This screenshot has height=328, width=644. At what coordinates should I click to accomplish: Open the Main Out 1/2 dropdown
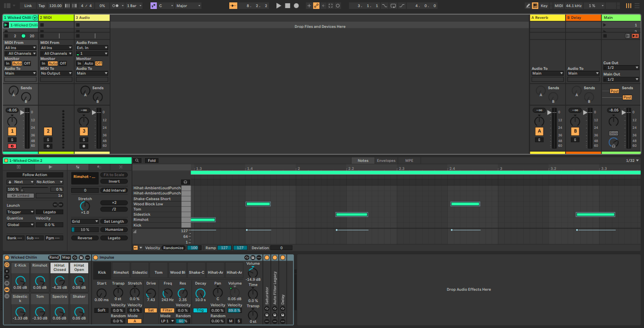[621, 79]
